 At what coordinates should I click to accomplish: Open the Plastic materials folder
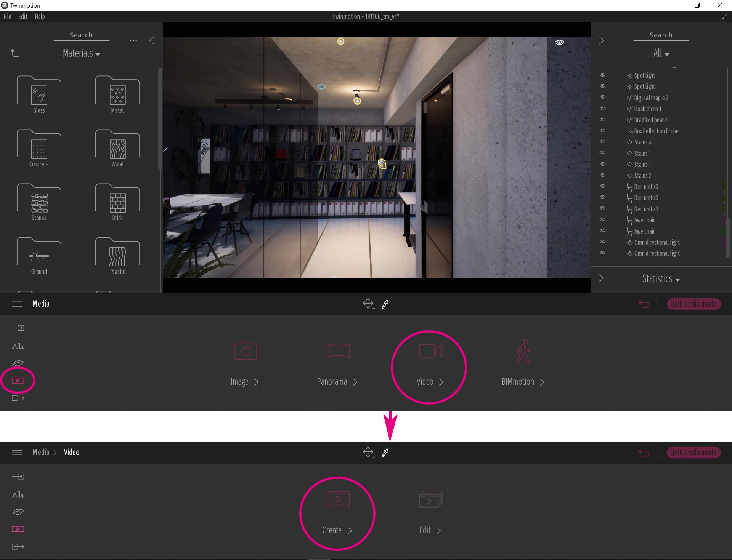(117, 256)
